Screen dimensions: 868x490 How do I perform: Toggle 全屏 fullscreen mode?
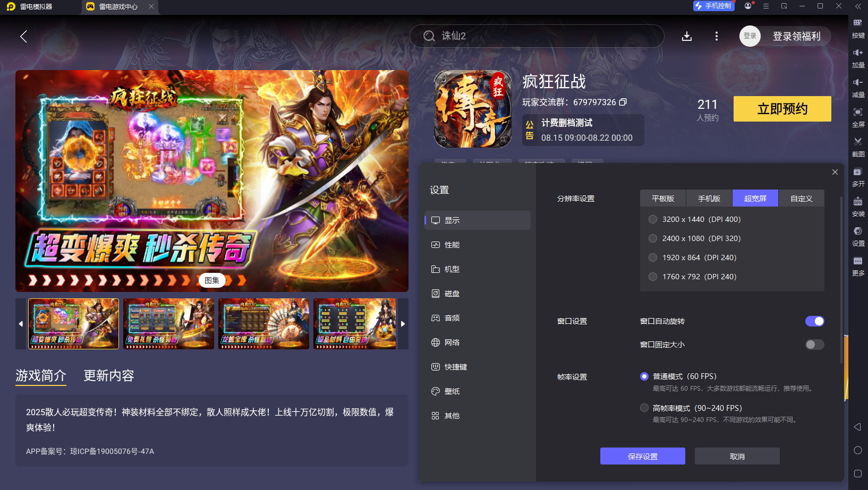[858, 117]
